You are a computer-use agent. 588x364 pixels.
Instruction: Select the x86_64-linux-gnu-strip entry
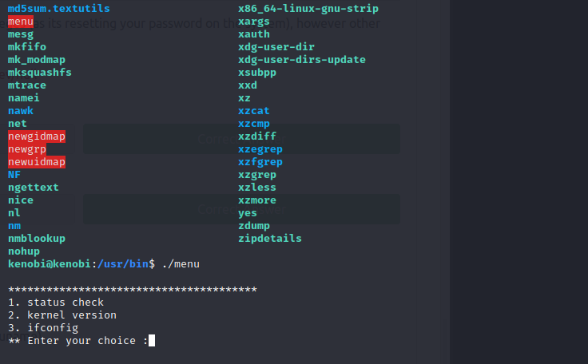pyautogui.click(x=308, y=9)
